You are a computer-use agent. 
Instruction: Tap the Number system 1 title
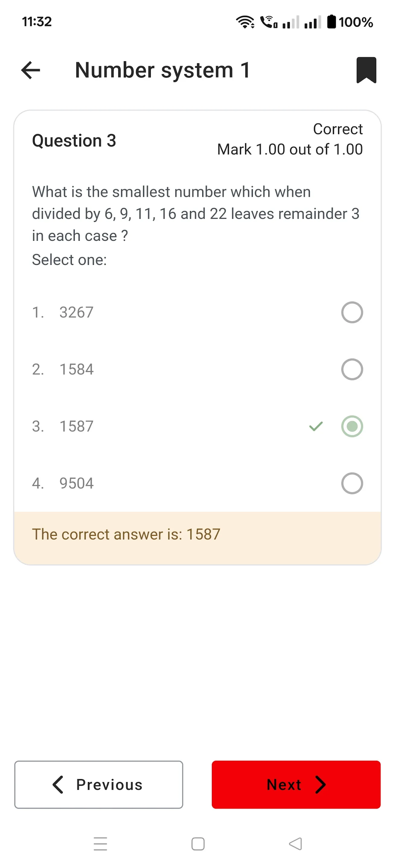coord(162,70)
